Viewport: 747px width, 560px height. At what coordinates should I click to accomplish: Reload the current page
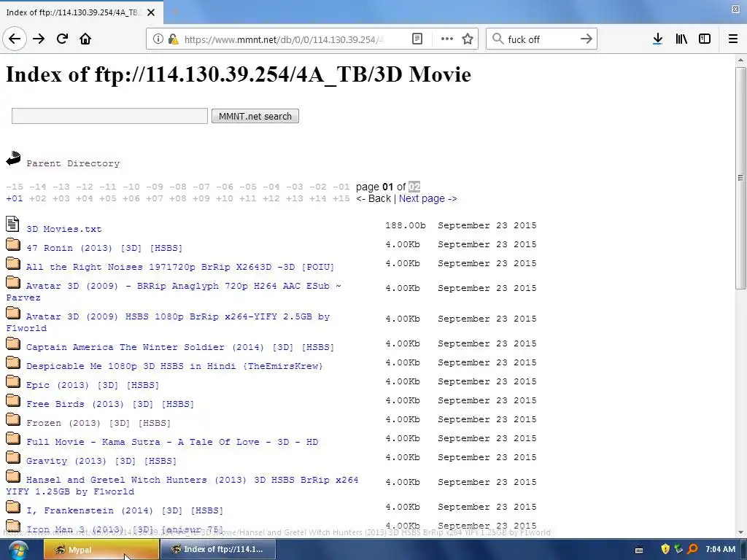pos(63,39)
